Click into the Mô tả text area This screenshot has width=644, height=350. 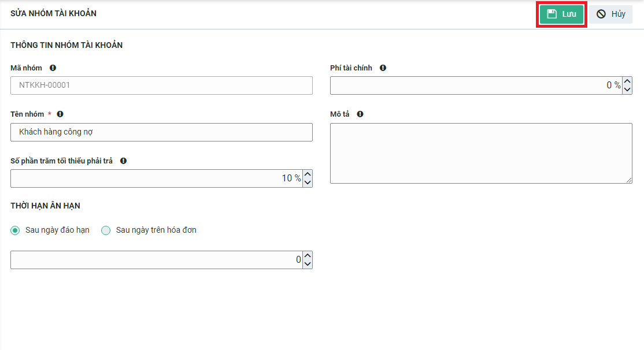coord(481,153)
